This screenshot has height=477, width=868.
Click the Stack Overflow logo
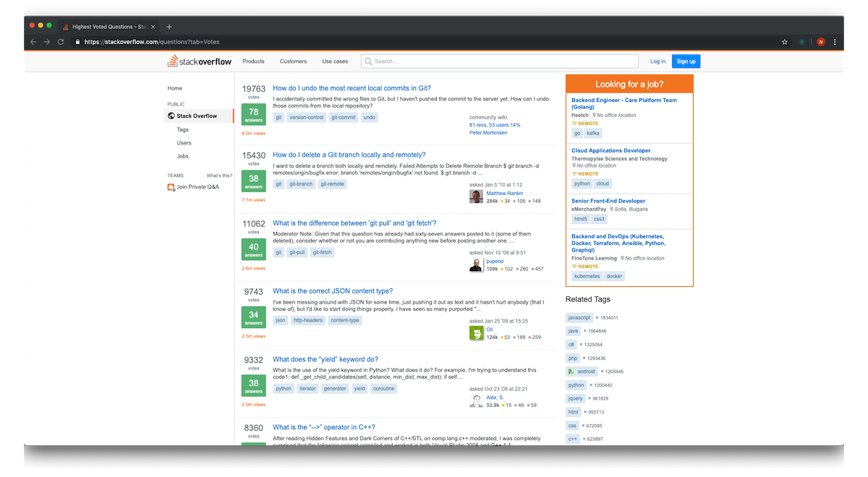click(x=200, y=61)
